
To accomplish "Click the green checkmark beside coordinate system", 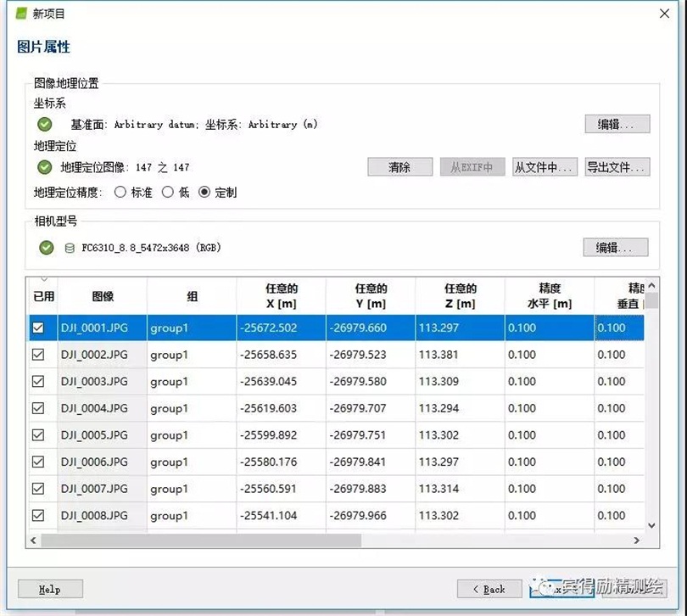I will pos(44,125).
